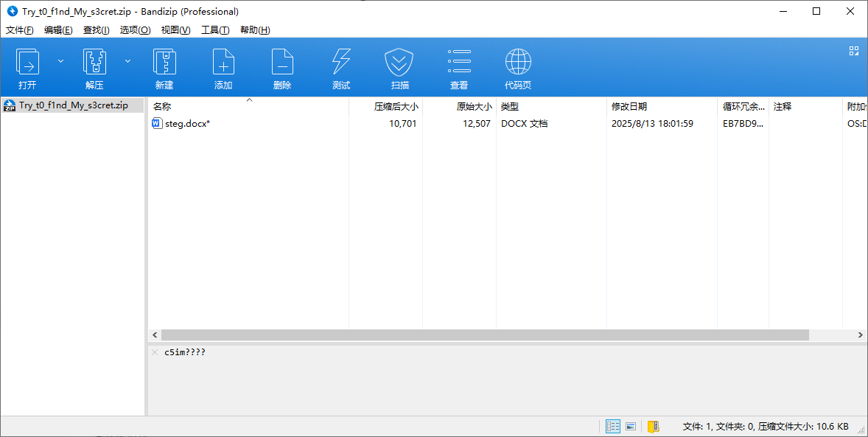Image resolution: width=868 pixels, height=437 pixels.
Task: Click the yellow archive icon in status bar
Action: [654, 427]
